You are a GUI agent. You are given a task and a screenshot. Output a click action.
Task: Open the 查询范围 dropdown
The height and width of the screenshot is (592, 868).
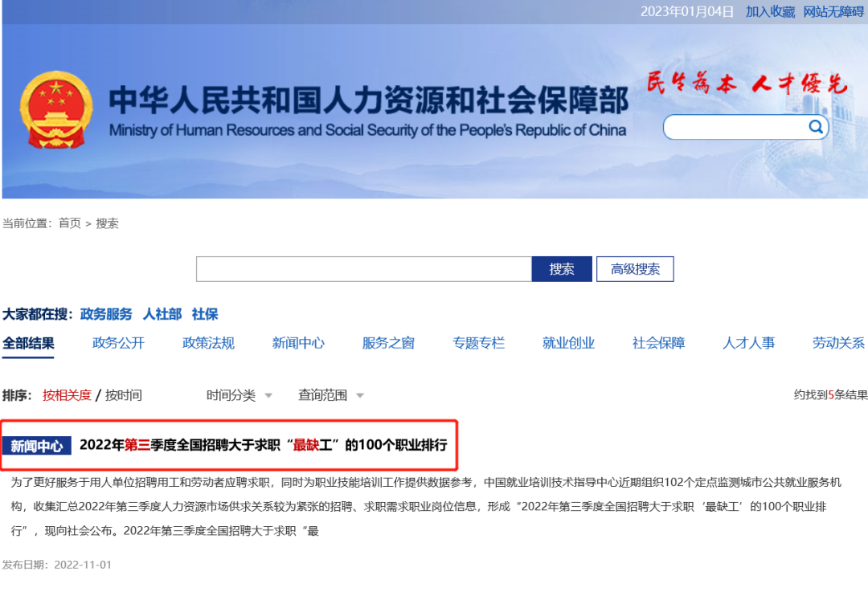[x=321, y=395]
